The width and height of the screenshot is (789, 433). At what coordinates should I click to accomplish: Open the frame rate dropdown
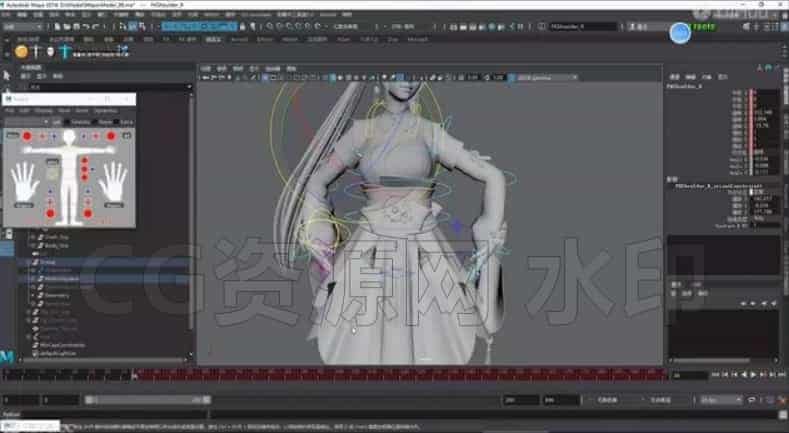coord(721,400)
